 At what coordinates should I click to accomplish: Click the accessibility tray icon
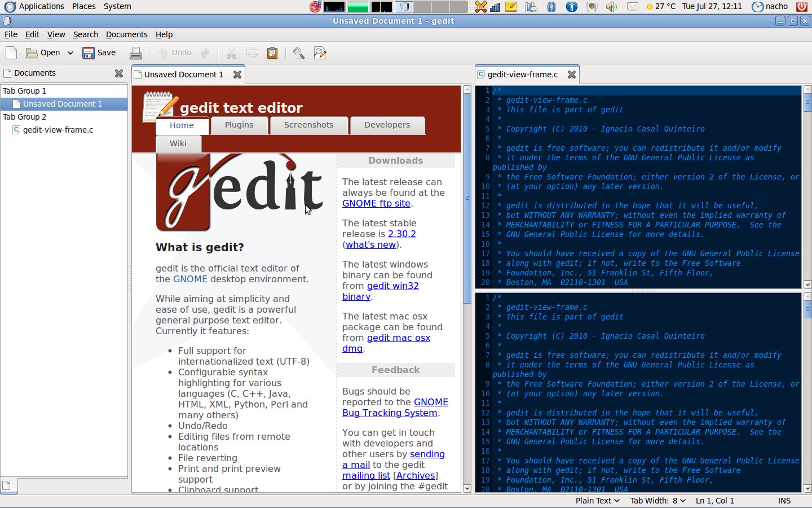572,7
